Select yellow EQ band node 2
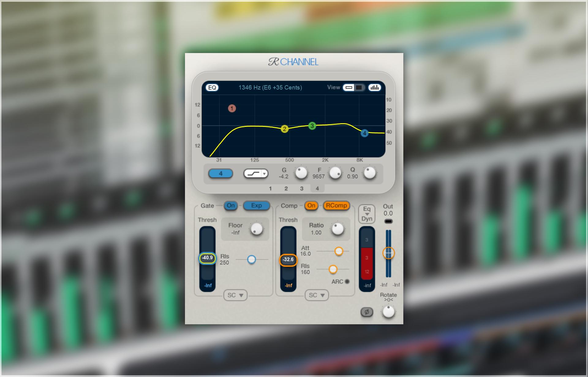Image resolution: width=588 pixels, height=377 pixels. pyautogui.click(x=285, y=129)
